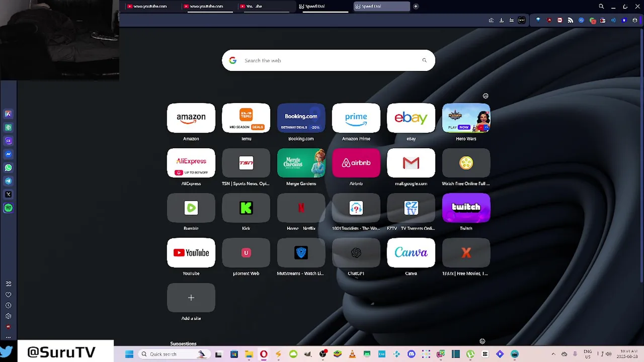The width and height of the screenshot is (644, 362).
Task: Open the Airbnb speed dial tile
Action: click(x=356, y=163)
